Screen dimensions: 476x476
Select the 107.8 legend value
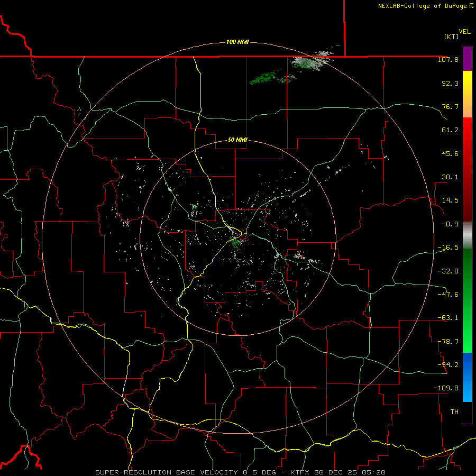(448, 59)
